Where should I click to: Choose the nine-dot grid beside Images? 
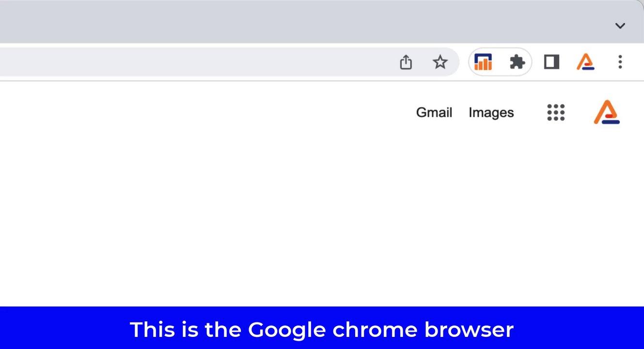coord(556,112)
